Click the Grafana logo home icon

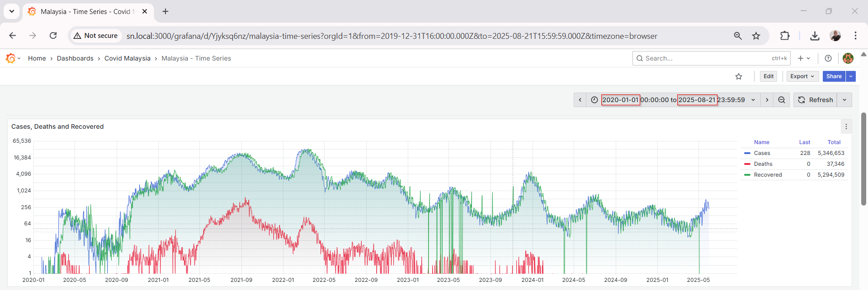point(10,58)
